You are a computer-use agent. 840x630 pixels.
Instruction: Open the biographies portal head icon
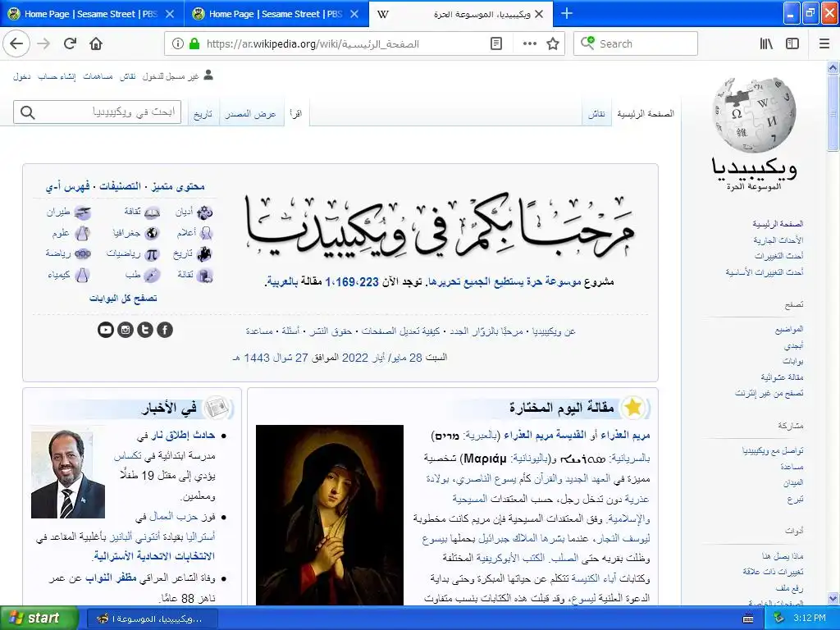[x=206, y=232]
